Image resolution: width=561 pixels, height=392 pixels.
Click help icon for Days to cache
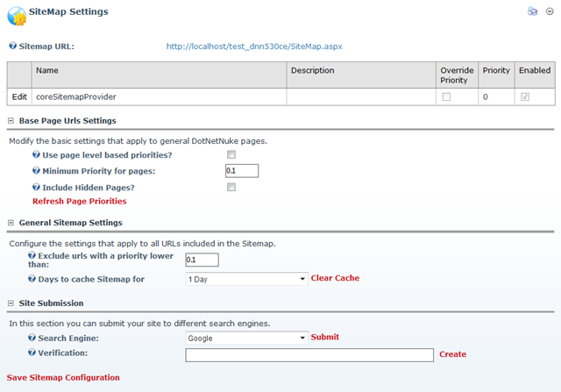pyautogui.click(x=32, y=279)
